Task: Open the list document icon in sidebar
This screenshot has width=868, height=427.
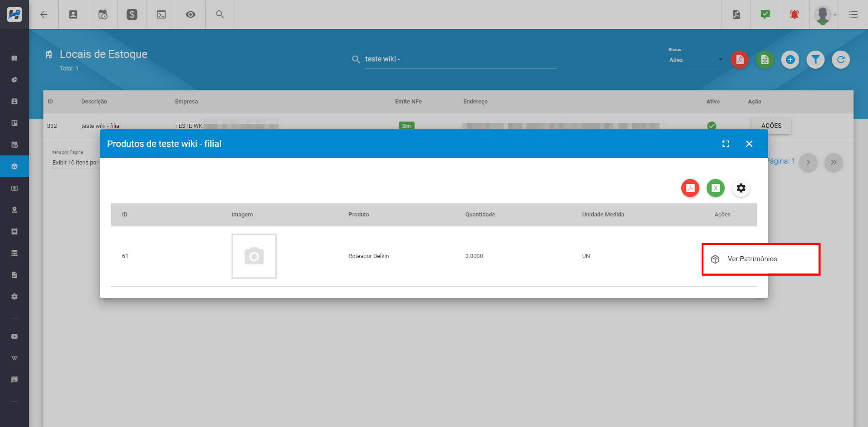Action: pyautogui.click(x=14, y=232)
